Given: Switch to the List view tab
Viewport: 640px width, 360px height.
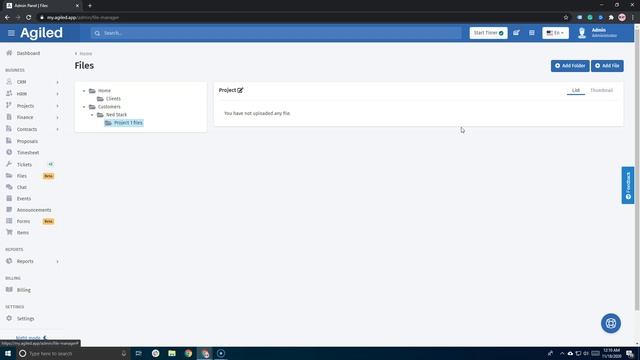Looking at the screenshot, I should pyautogui.click(x=576, y=90).
